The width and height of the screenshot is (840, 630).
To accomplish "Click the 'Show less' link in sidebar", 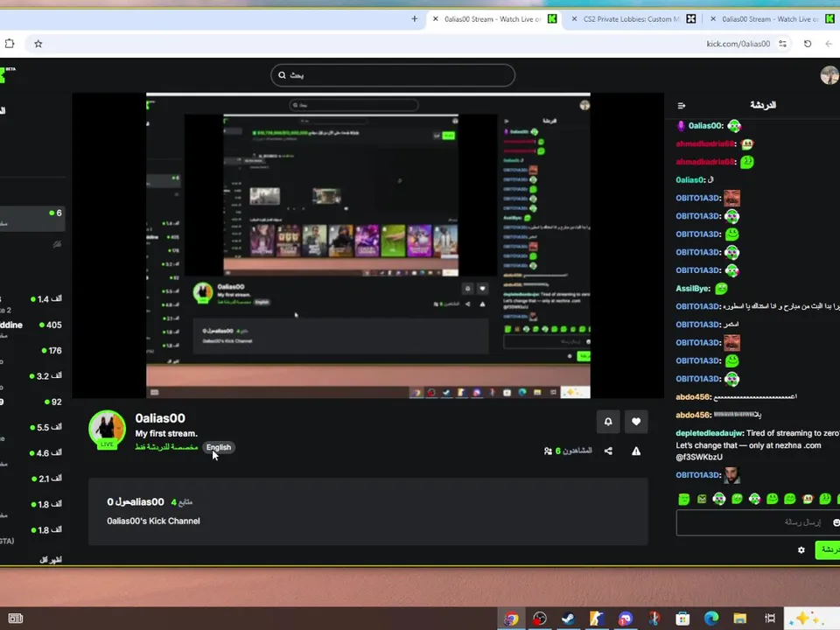I will pyautogui.click(x=51, y=559).
